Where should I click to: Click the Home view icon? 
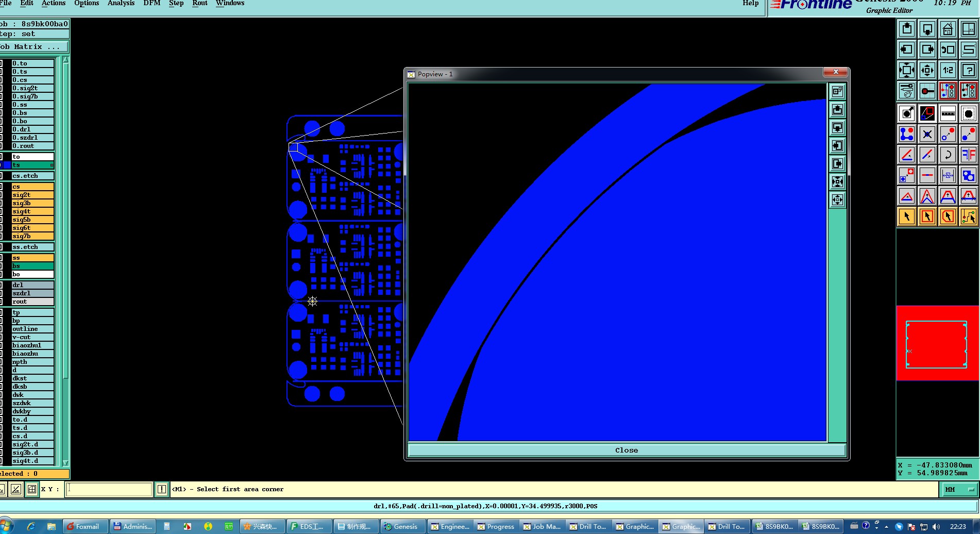click(x=948, y=29)
